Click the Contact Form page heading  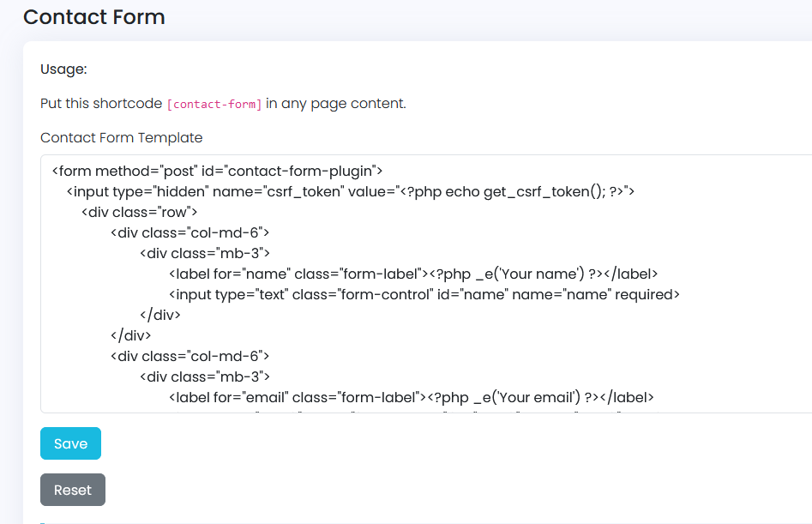pyautogui.click(x=93, y=17)
